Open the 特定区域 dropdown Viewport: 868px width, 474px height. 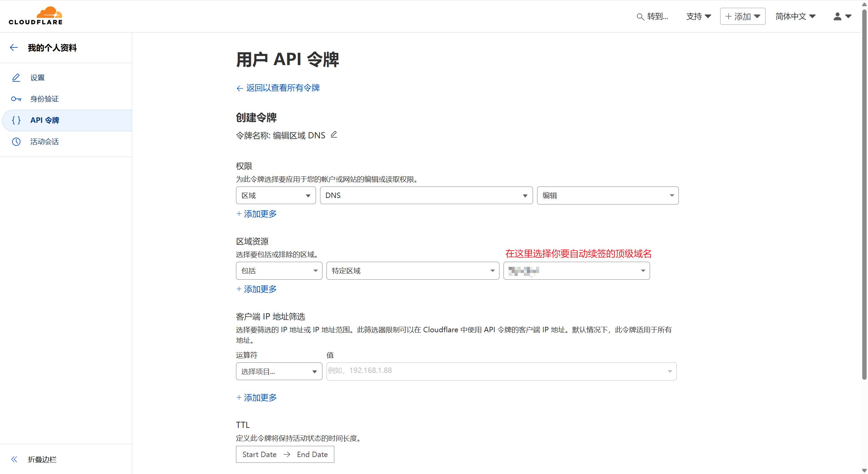(413, 271)
